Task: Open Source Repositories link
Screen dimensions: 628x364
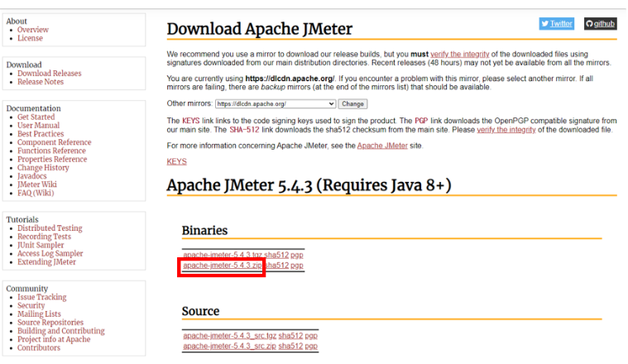Action: [50, 323]
